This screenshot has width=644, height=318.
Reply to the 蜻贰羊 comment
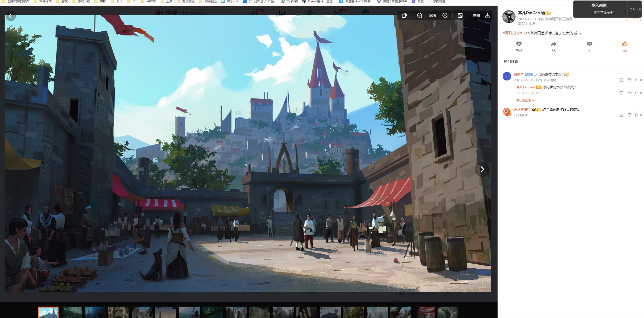629,80
